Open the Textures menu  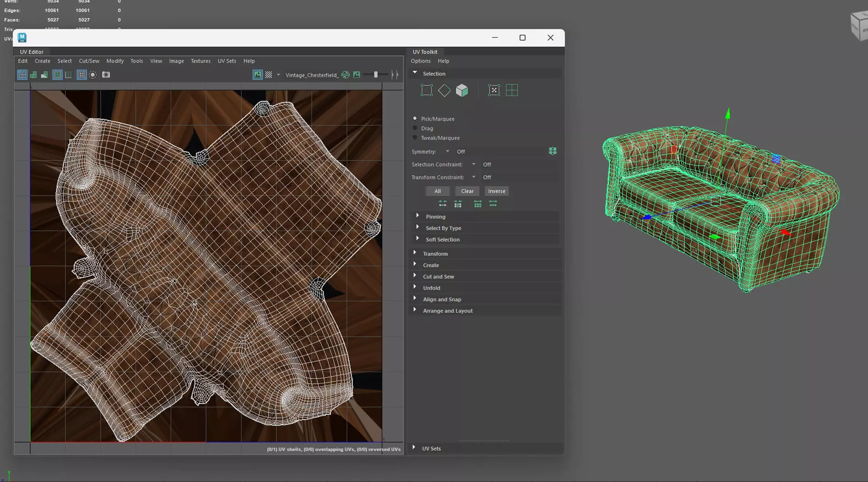tap(200, 61)
